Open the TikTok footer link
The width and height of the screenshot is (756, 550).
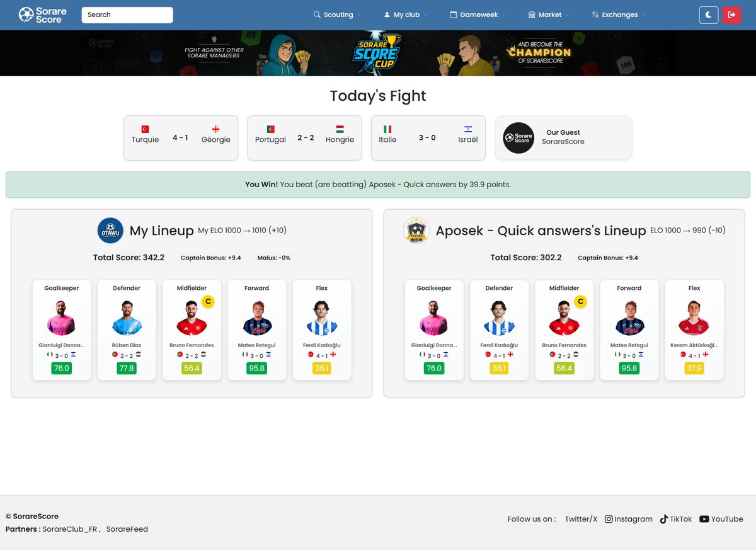pos(675,519)
